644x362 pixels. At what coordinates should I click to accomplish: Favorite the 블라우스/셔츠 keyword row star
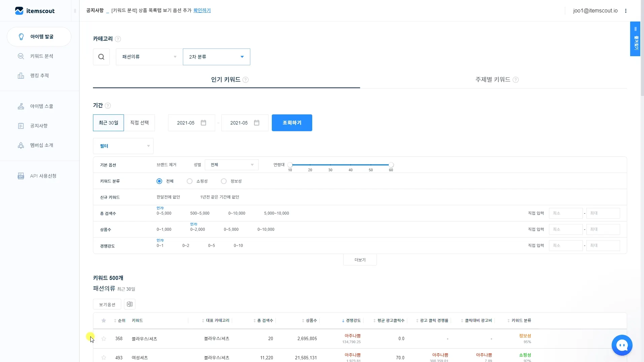[104, 339]
